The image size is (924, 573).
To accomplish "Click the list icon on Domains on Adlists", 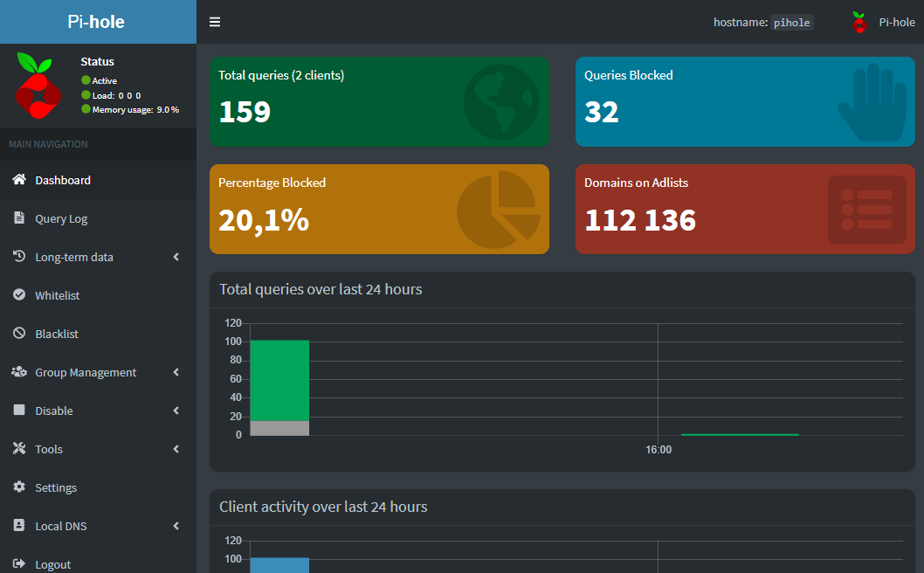I will (x=867, y=210).
